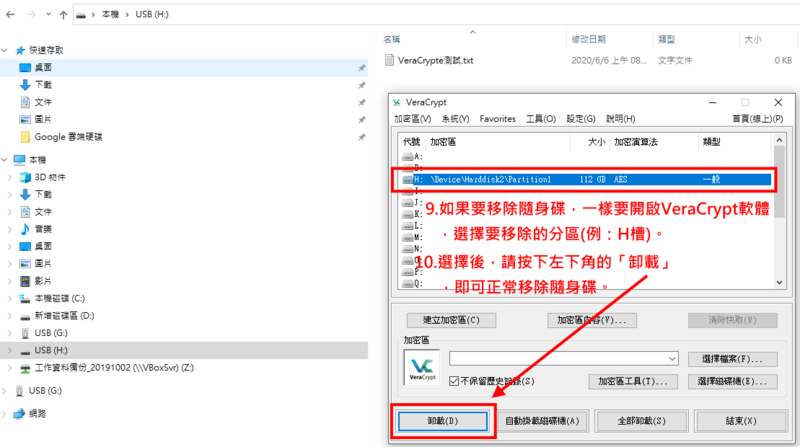
Task: Expand the 本機磁碟 (C:) node
Action: (x=10, y=299)
